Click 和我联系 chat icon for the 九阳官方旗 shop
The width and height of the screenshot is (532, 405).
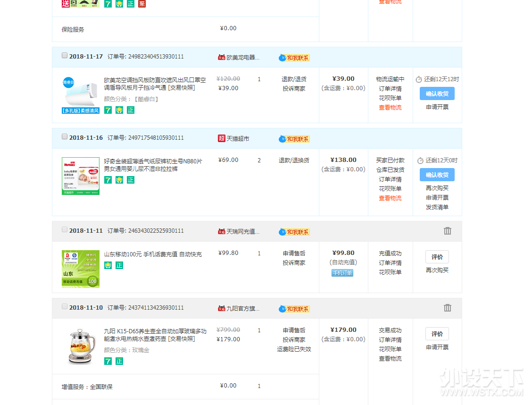(294, 309)
